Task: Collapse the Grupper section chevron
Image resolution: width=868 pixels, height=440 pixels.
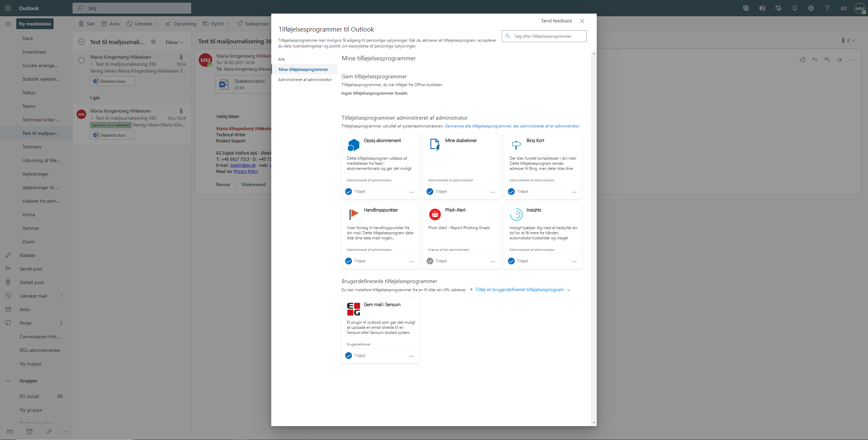Action: coord(8,381)
